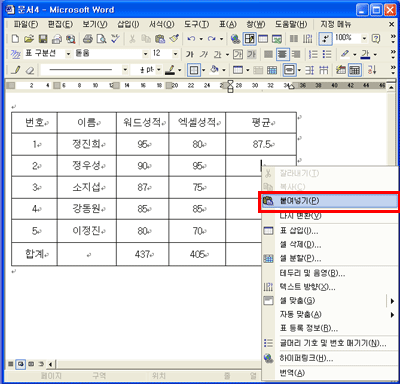Toggle bold formatting (가)
Image resolution: width=400 pixels, height=384 pixels.
pyautogui.click(x=190, y=54)
